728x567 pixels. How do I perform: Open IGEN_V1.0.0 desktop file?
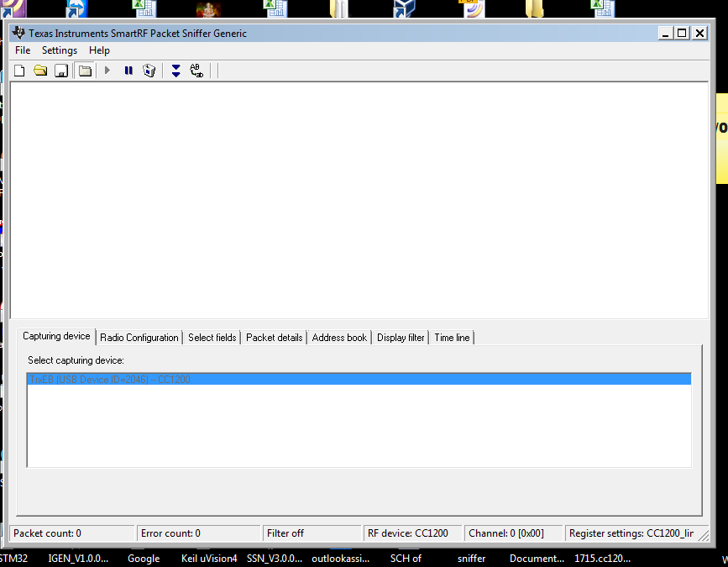coord(78,558)
